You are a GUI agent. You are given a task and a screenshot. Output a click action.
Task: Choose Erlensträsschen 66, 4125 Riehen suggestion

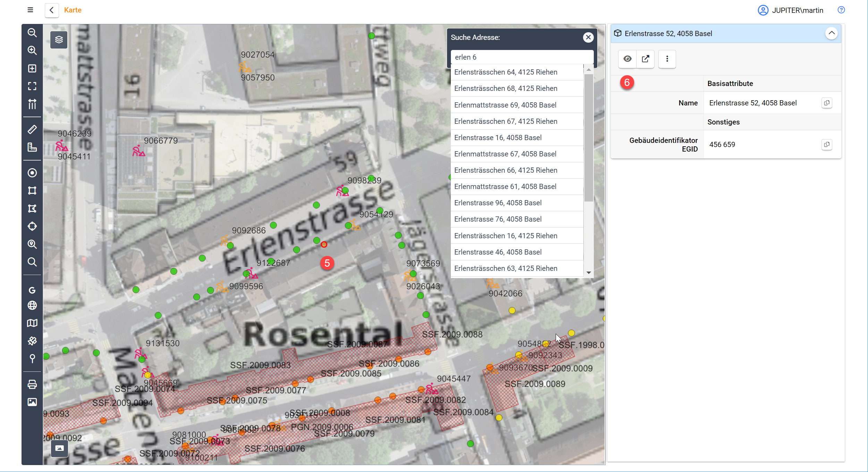tap(517, 170)
